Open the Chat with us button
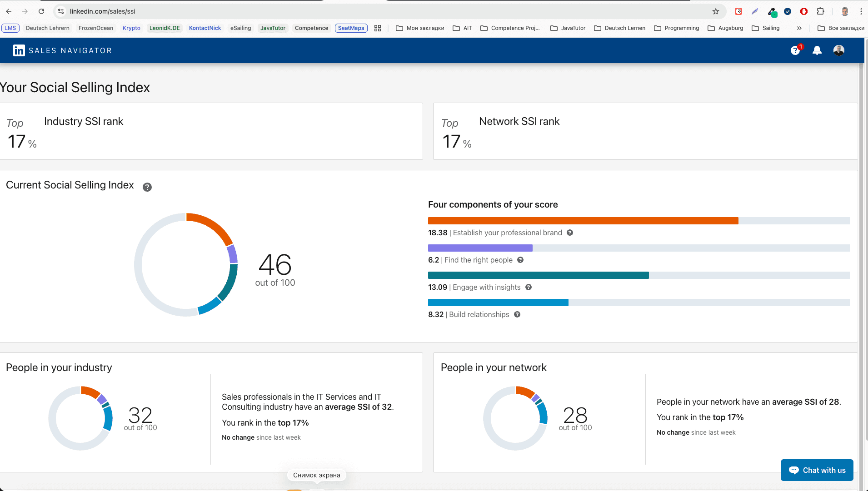The width and height of the screenshot is (868, 491). pyautogui.click(x=817, y=470)
